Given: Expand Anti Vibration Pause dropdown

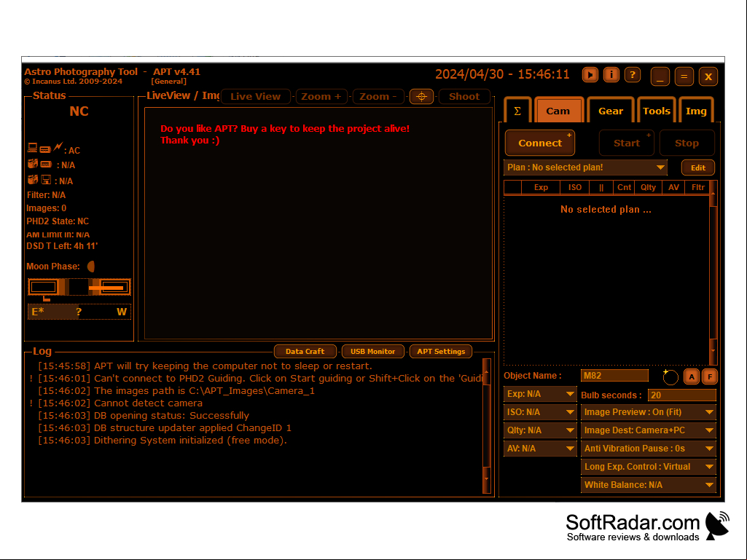Looking at the screenshot, I should (649, 449).
